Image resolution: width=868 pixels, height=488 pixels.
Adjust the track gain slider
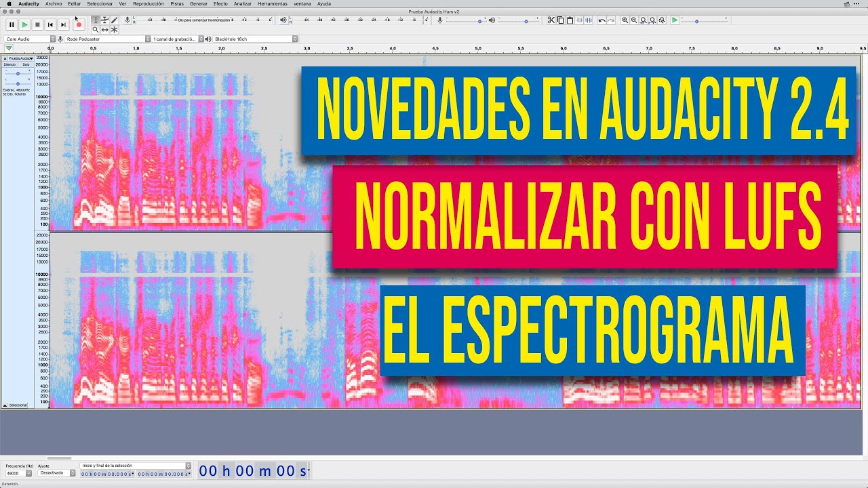pyautogui.click(x=18, y=73)
